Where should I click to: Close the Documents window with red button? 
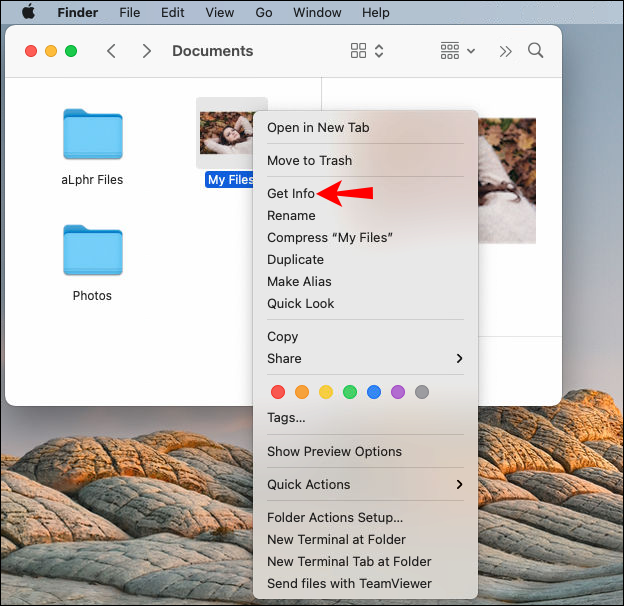pos(31,51)
